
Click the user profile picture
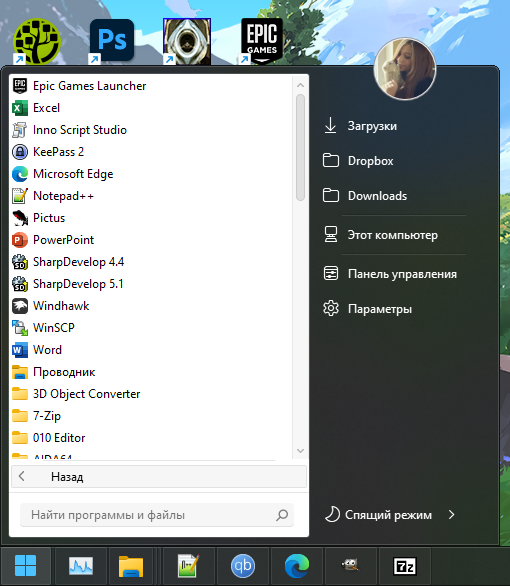[405, 69]
